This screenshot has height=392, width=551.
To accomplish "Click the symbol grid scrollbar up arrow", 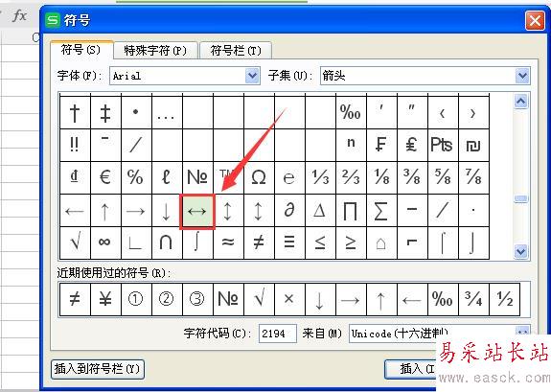I will click(520, 102).
